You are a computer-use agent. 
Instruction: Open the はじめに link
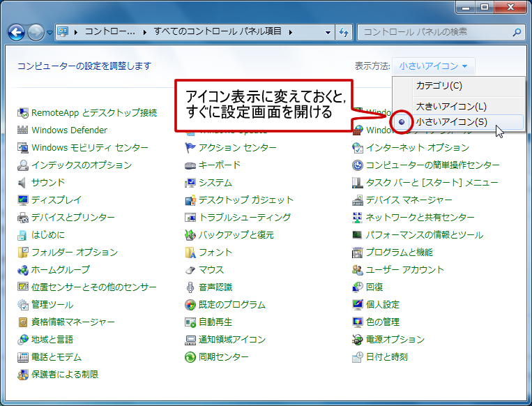click(48, 235)
